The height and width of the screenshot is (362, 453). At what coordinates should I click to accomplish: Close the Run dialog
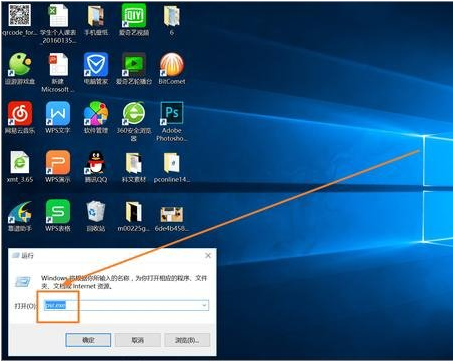click(x=208, y=256)
